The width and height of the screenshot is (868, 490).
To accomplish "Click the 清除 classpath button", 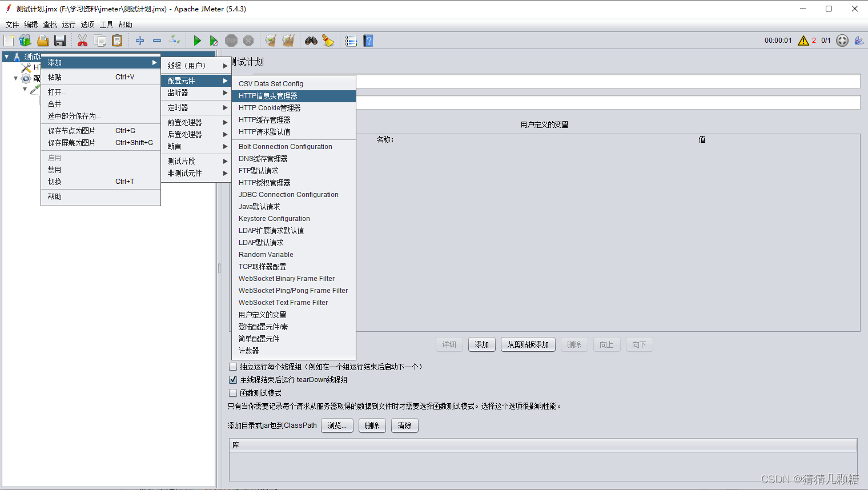I will pos(405,425).
